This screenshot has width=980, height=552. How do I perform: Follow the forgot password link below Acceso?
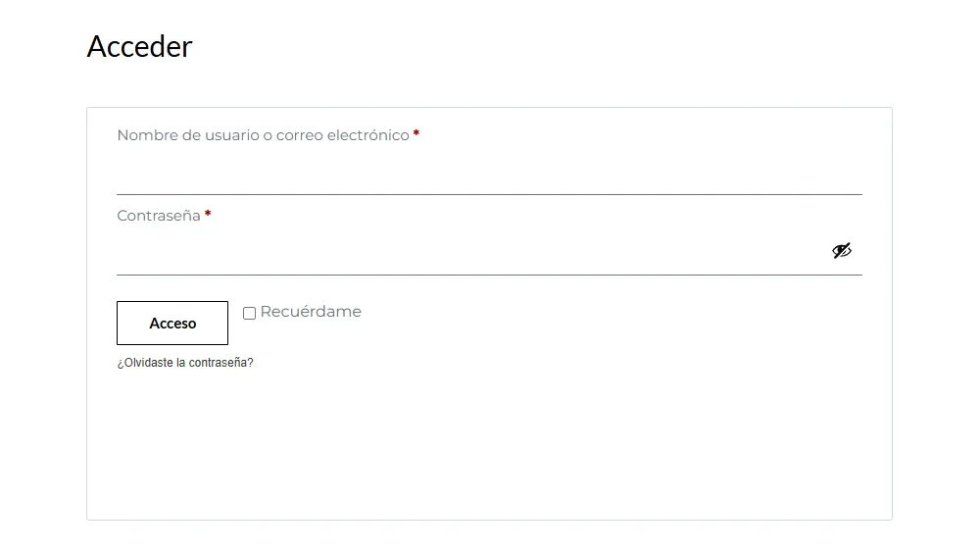(185, 363)
